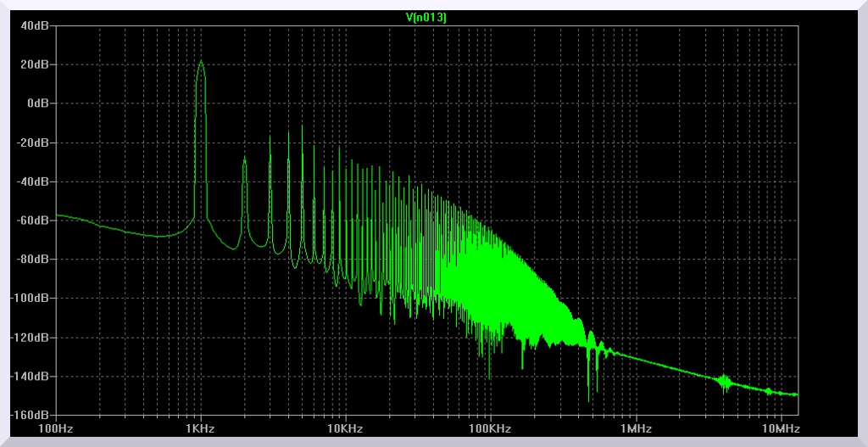
Task: Select the 20dB vertical axis label
Action: coord(36,64)
